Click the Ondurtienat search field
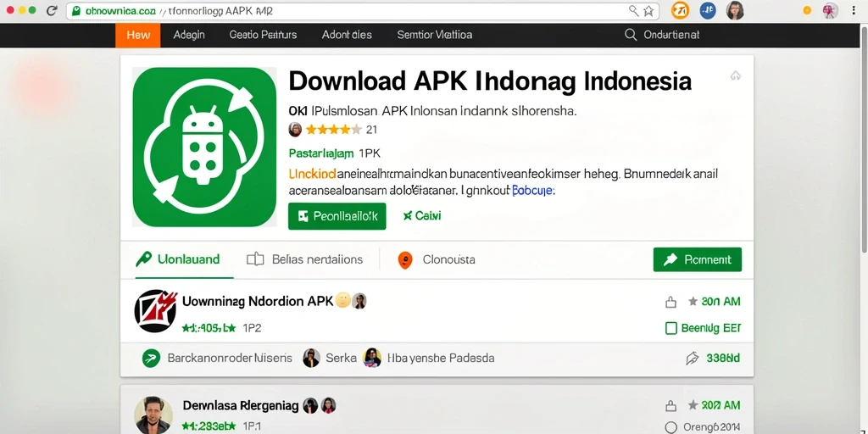The height and width of the screenshot is (434, 868). 671,35
